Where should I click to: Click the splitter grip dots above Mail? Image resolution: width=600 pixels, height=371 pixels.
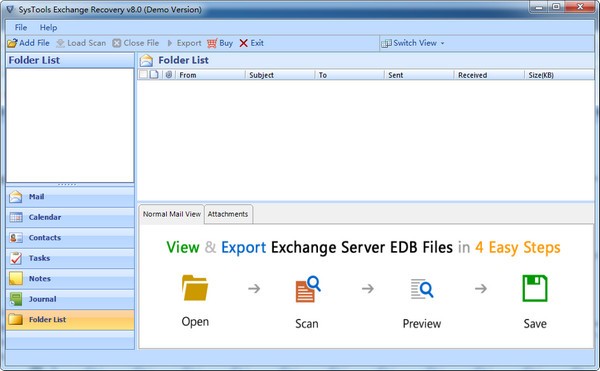(x=67, y=184)
